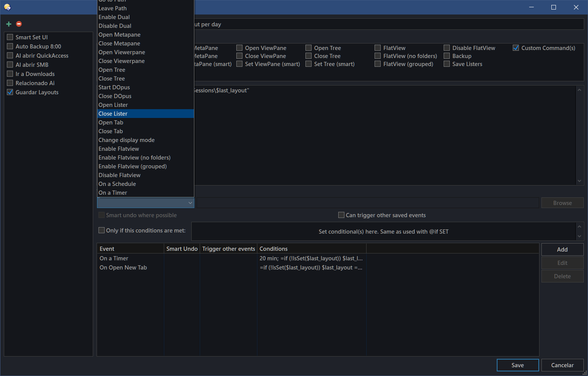This screenshot has width=588, height=376.
Task: Select Open Viewerpane from dropdown list
Action: [145, 52]
